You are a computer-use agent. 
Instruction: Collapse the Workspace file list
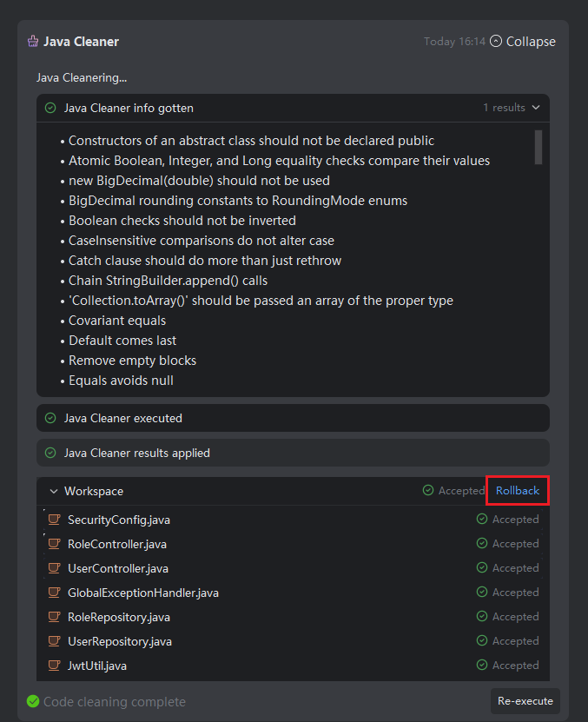tap(54, 492)
